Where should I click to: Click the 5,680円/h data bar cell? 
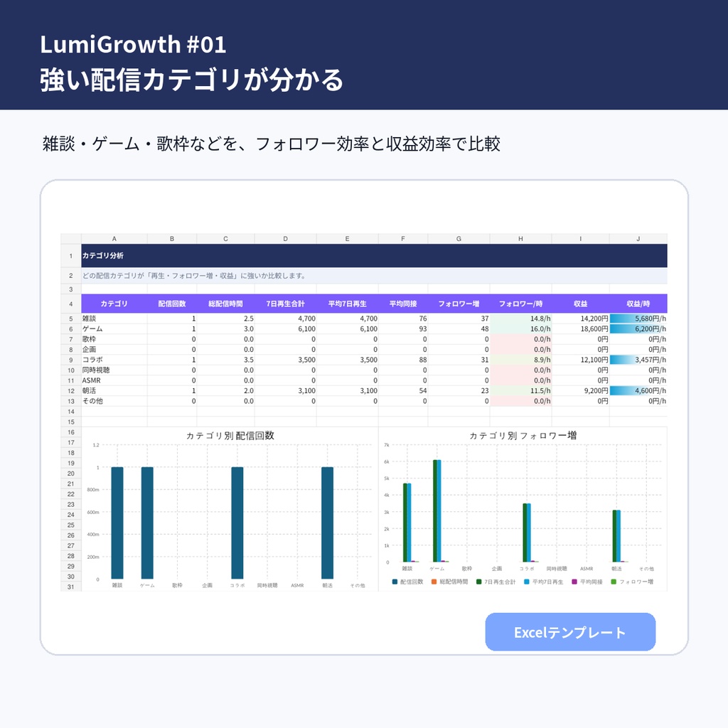(638, 318)
